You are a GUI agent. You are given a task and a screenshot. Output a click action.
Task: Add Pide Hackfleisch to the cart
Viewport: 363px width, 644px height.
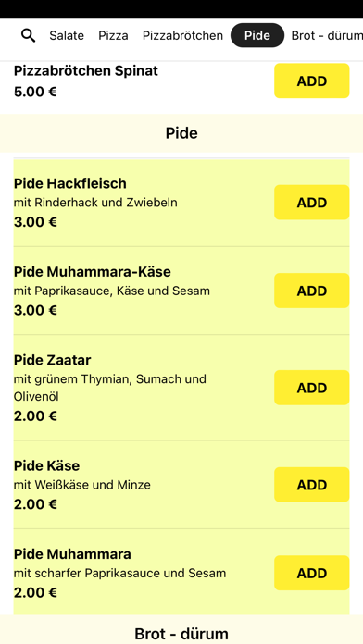pos(312,202)
